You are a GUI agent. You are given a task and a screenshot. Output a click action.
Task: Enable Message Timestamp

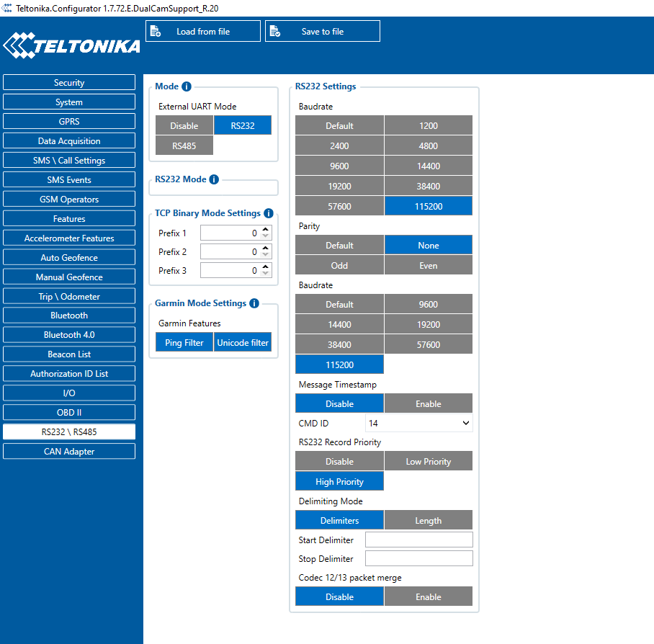(x=429, y=403)
